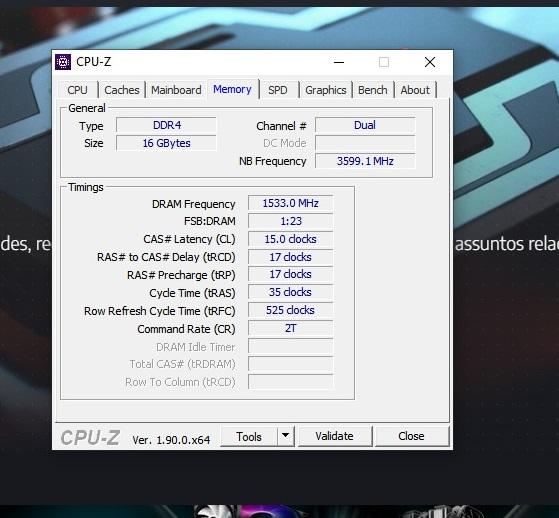Click the tRFC 525 clocks value
Viewport: 559px width, 518px height.
coord(291,310)
